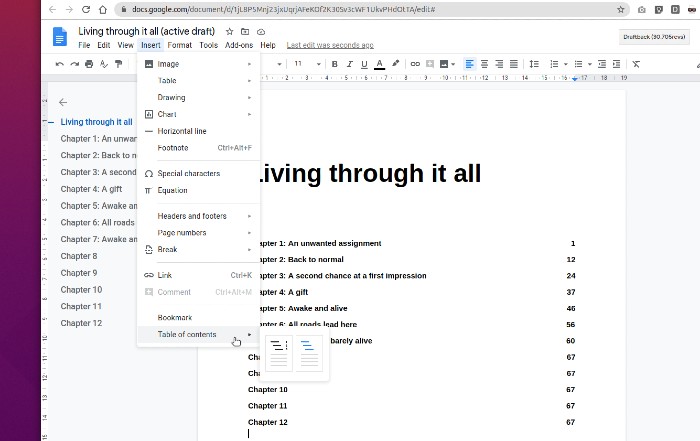Screen dimensions: 700x441
Task: Click the browser Reload button
Action: (86, 9)
